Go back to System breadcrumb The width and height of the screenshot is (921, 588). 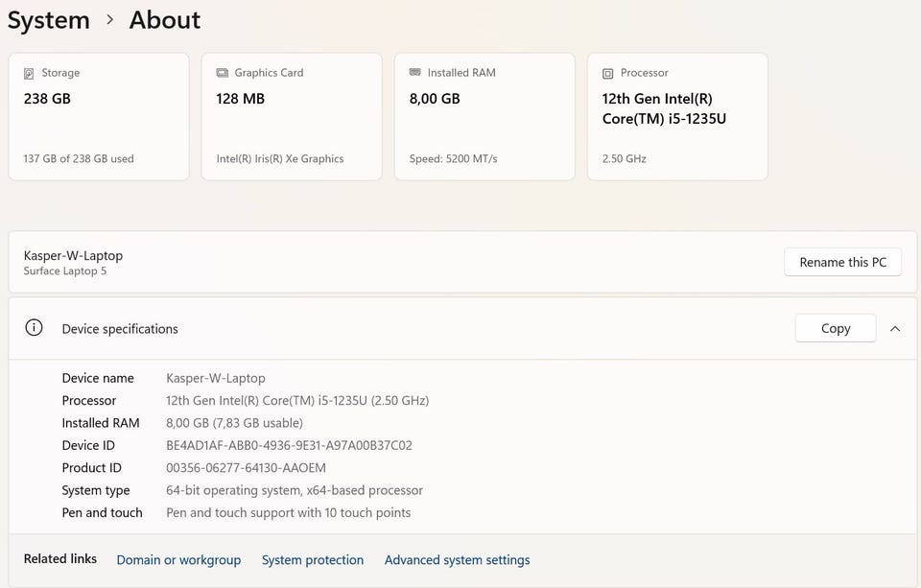(x=49, y=20)
